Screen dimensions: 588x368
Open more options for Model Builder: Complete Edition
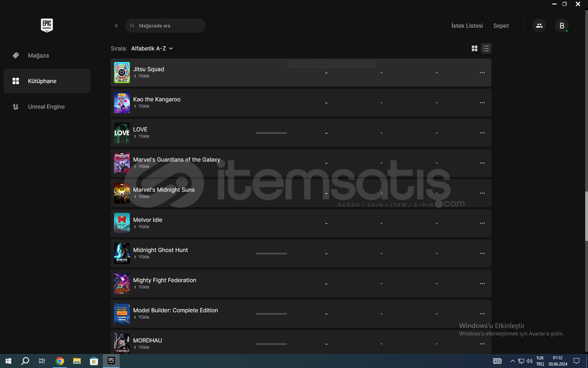pyautogui.click(x=482, y=314)
